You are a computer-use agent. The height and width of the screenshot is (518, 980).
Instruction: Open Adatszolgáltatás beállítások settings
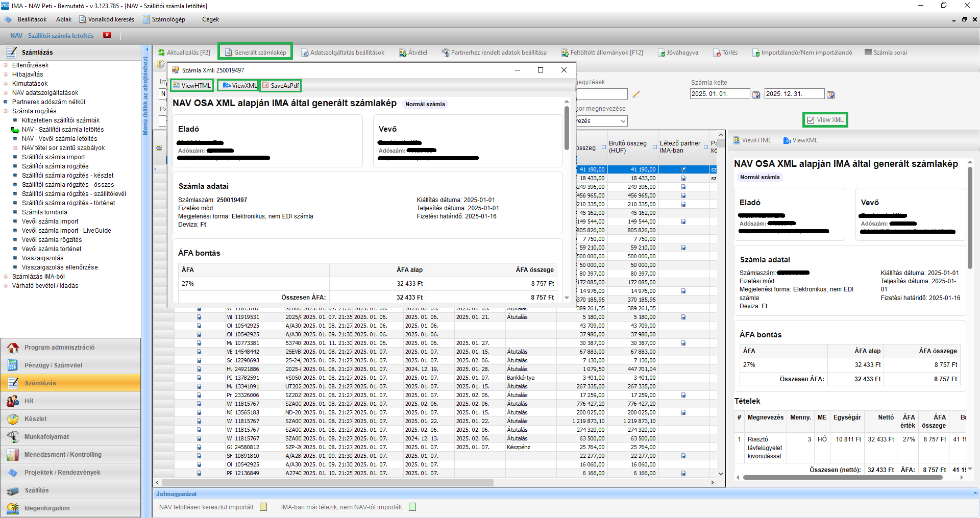342,53
